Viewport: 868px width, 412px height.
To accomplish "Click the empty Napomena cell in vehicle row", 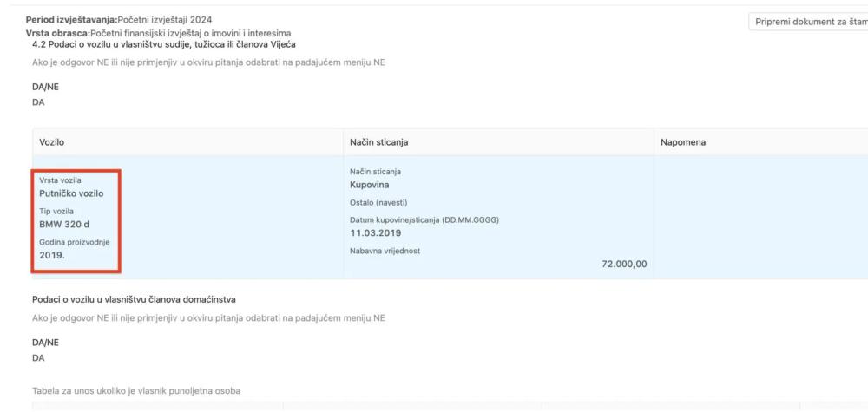I will click(x=755, y=217).
